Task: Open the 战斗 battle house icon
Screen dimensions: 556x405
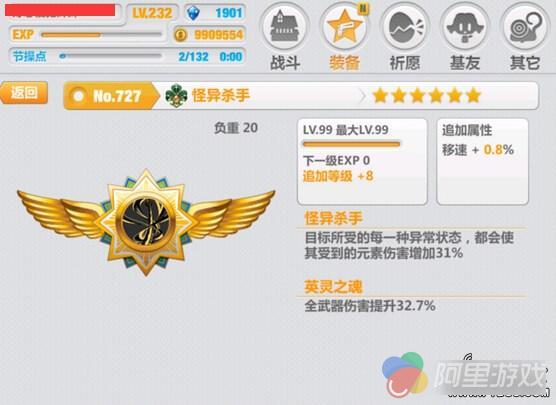Action: (x=285, y=27)
